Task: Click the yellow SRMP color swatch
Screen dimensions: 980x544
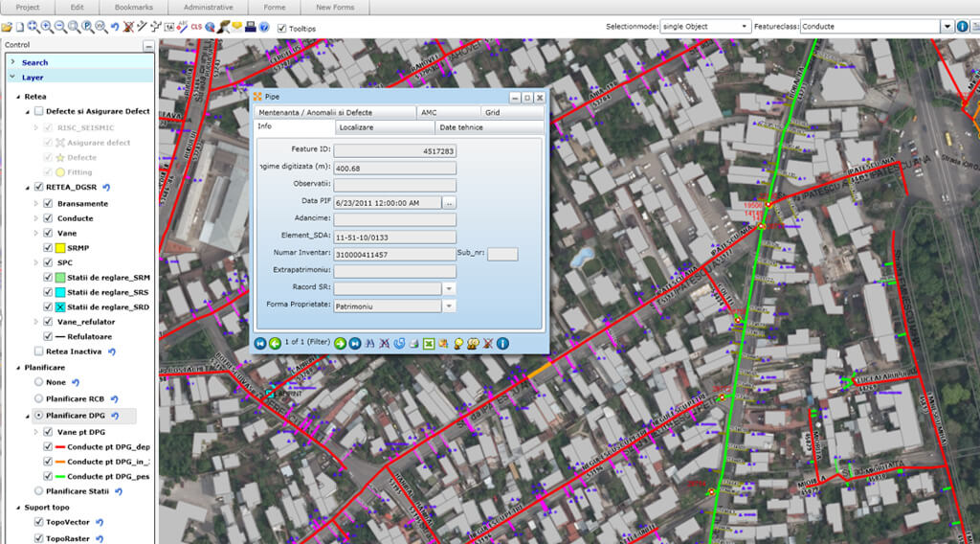Action: (x=59, y=248)
